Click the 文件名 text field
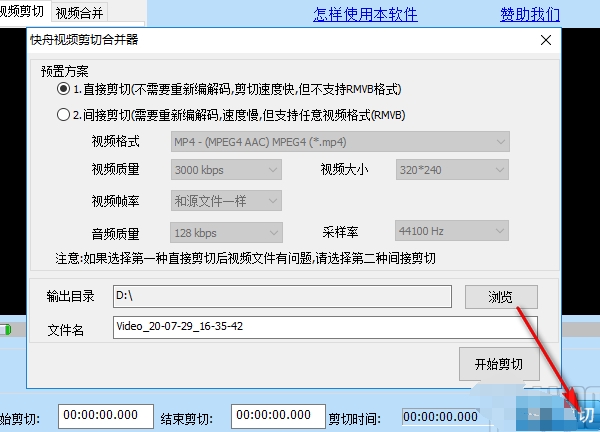600x432 pixels. [x=324, y=327]
